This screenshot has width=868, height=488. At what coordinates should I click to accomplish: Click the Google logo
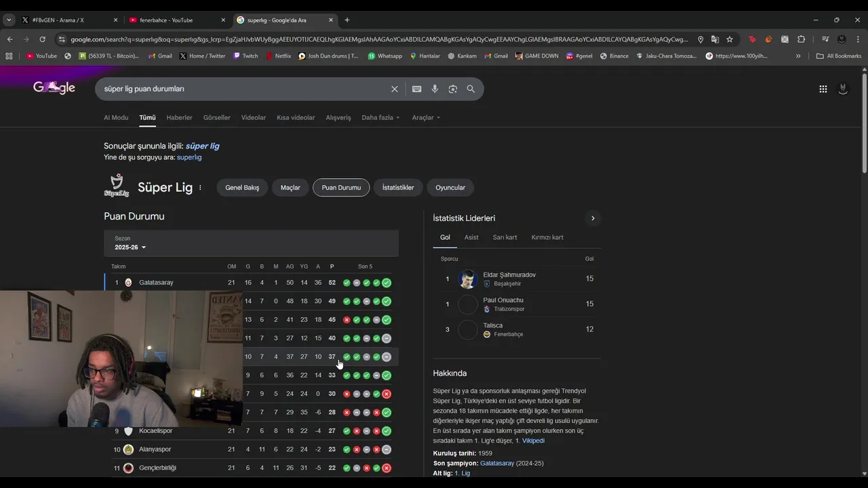coord(54,88)
